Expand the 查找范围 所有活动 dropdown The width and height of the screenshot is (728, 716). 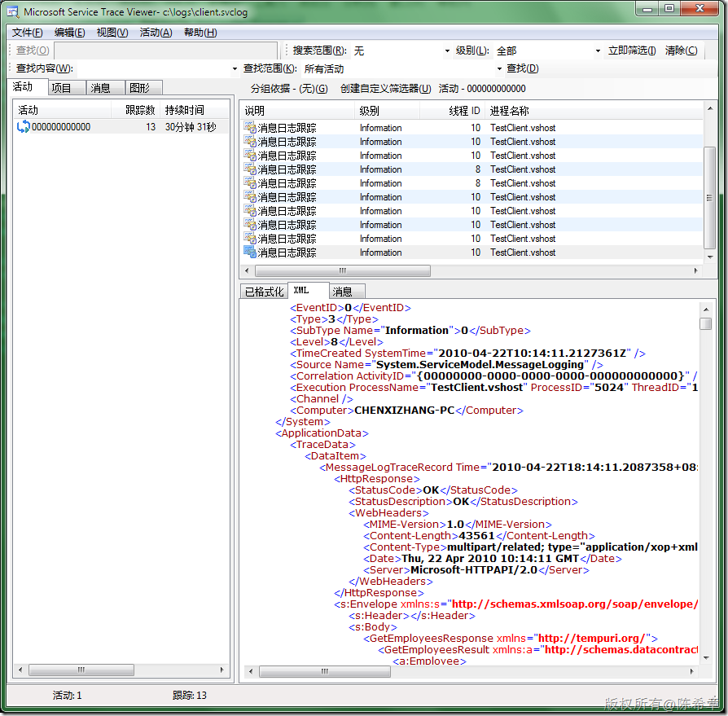499,68
